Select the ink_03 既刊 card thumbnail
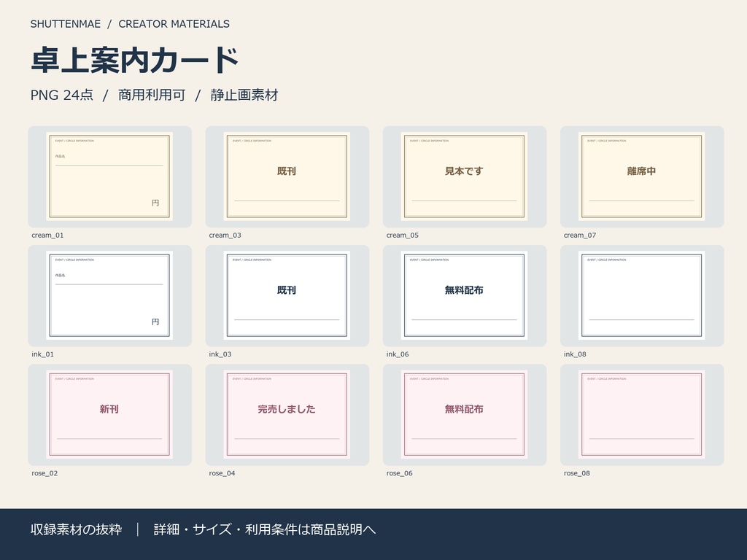 [x=287, y=296]
